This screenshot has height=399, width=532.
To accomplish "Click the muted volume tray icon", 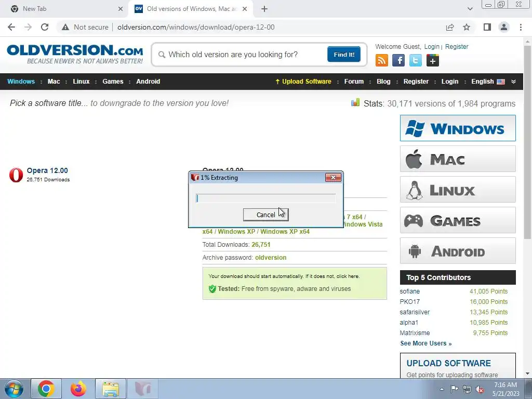I will pos(480,390).
